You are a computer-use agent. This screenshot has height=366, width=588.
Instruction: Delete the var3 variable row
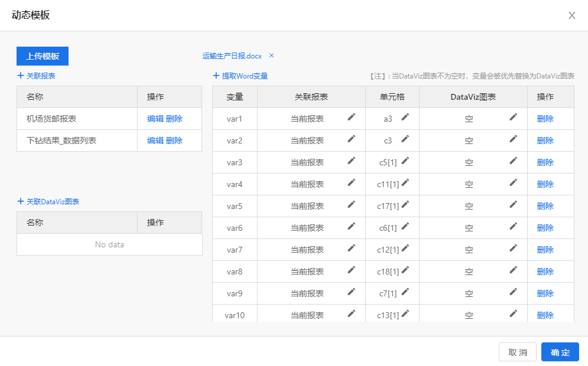click(x=545, y=162)
